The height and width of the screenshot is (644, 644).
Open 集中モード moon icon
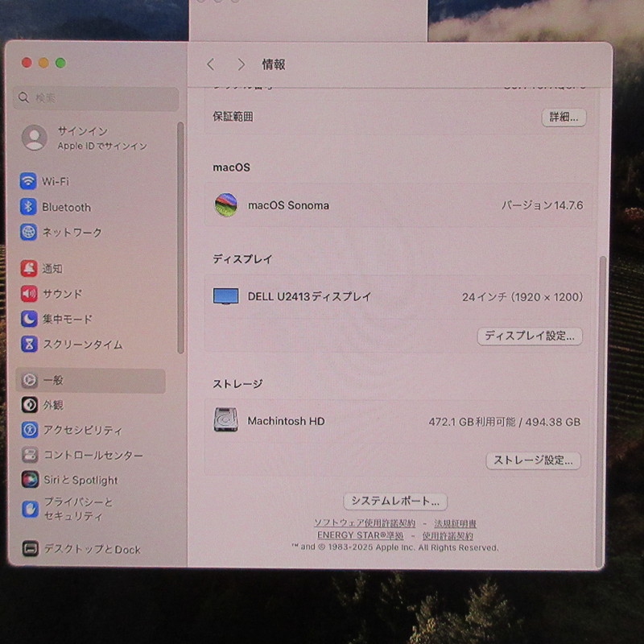coord(29,319)
